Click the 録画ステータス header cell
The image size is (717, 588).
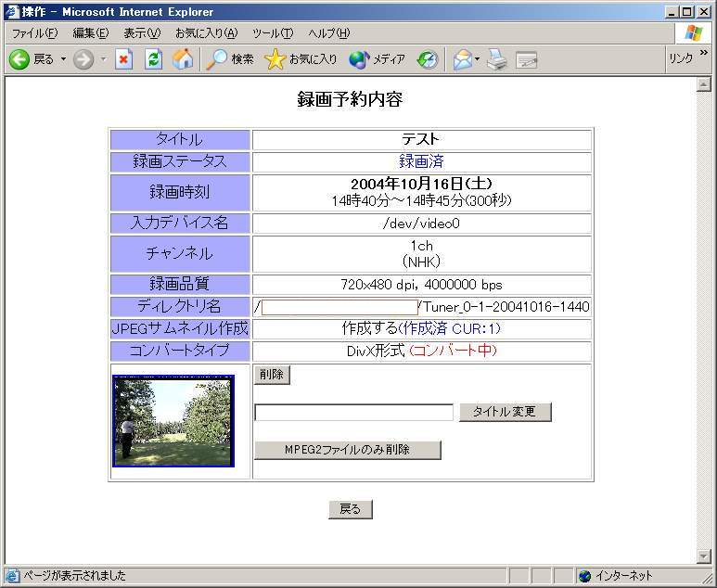tap(180, 161)
